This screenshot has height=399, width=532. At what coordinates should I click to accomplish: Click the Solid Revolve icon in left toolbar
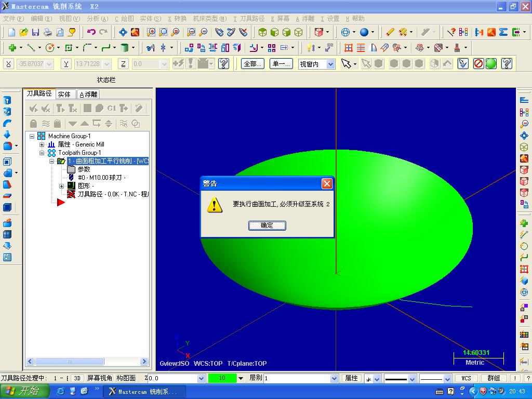pyautogui.click(x=7, y=112)
